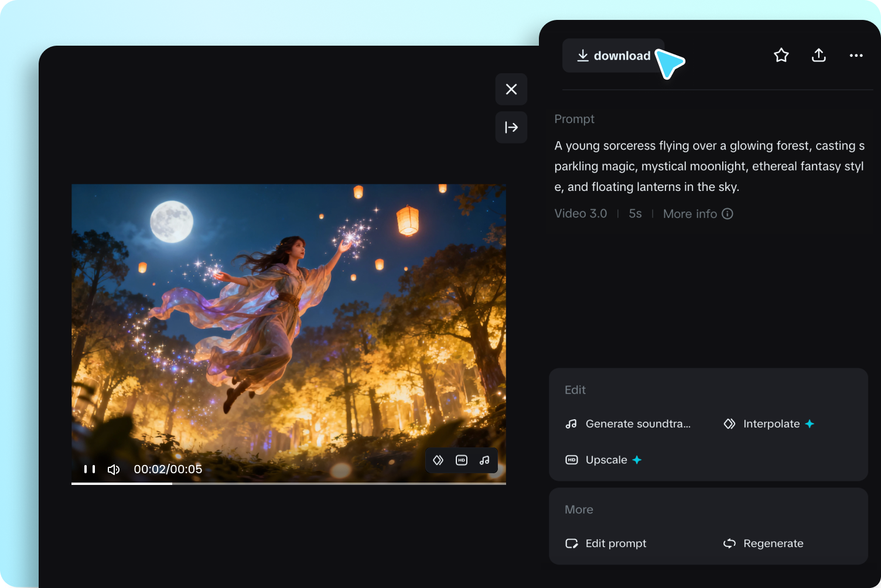Choose Interpolate in the Edit panel
The height and width of the screenshot is (588, 881).
coord(769,424)
